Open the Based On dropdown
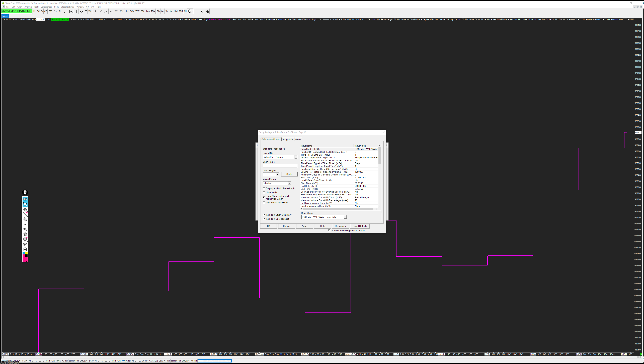 tap(295, 157)
